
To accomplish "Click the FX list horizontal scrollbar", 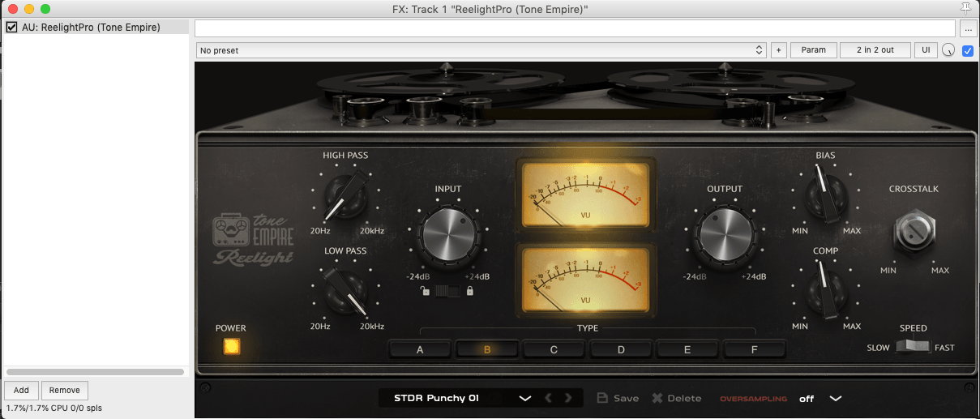I will 95,372.
